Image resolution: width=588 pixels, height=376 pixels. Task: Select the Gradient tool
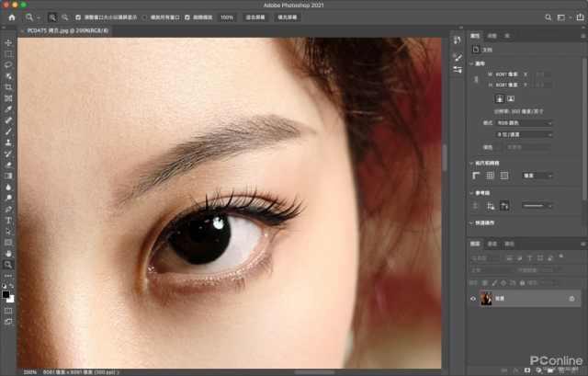tap(8, 176)
